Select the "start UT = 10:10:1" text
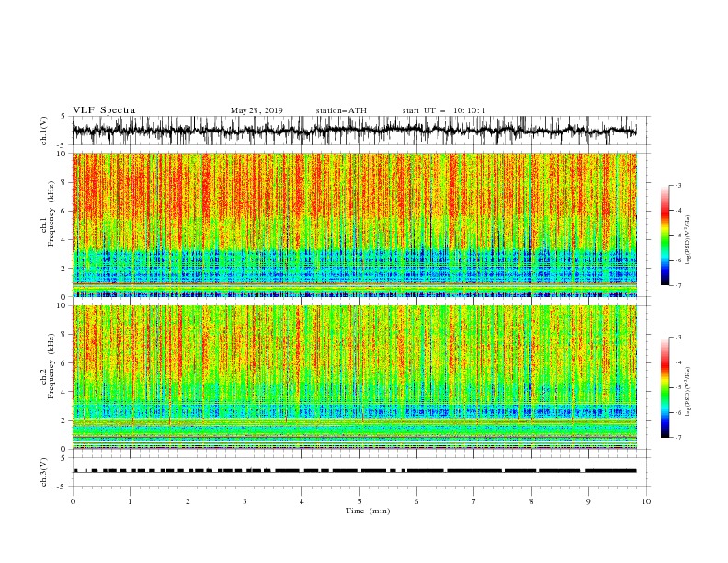 [x=444, y=110]
